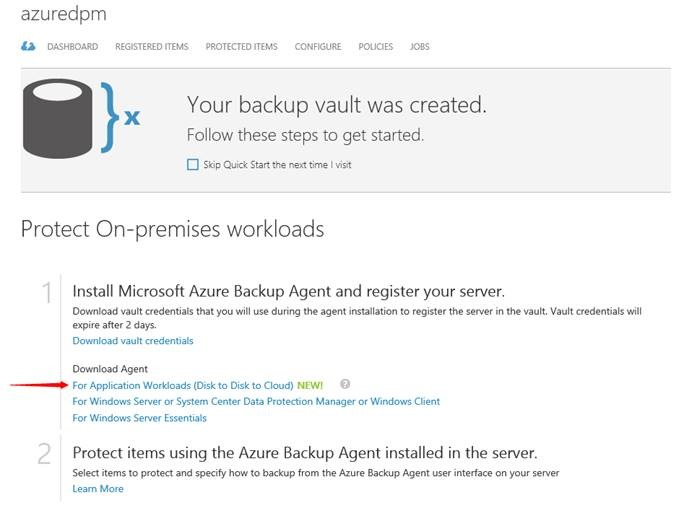
Task: Select the Configure tab
Action: (317, 47)
